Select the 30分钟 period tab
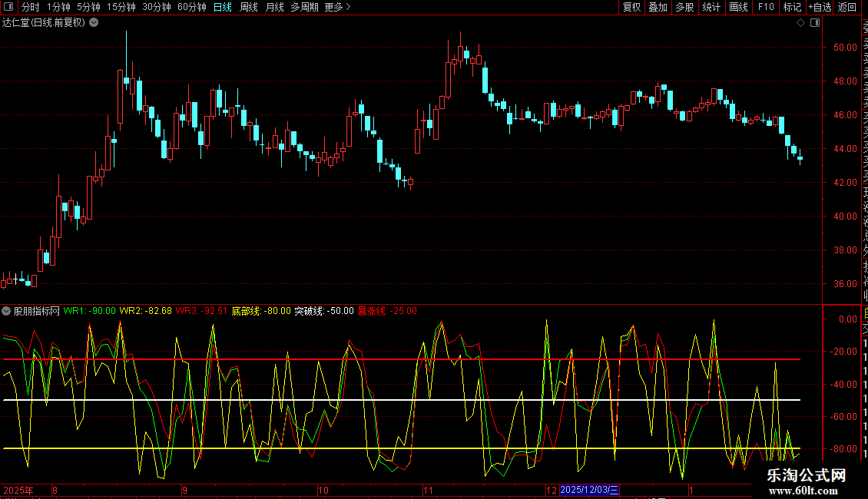This screenshot has width=868, height=499. tap(157, 7)
